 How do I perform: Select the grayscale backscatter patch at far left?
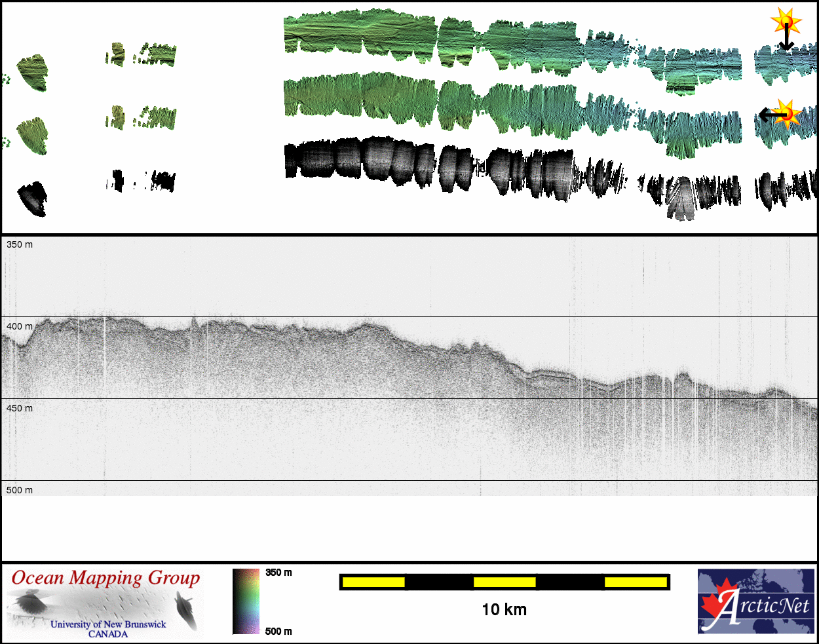coord(32,199)
